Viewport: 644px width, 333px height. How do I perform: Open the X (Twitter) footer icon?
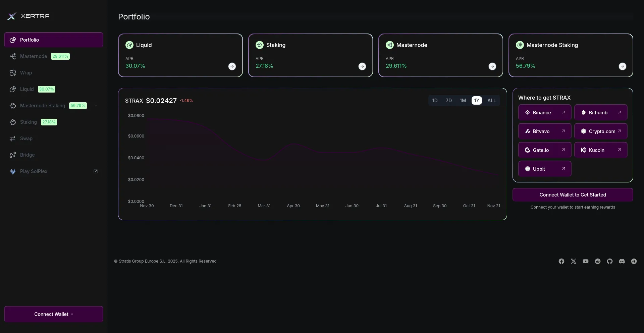[573, 261]
